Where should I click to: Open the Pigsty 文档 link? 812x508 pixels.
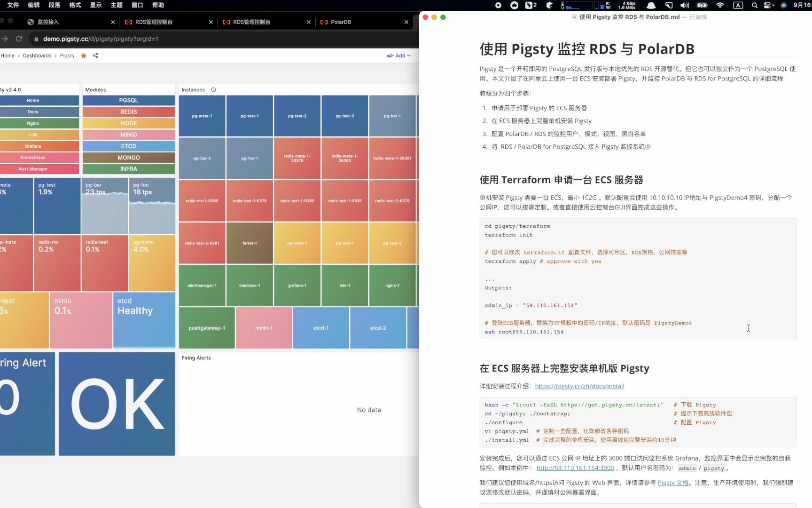click(673, 483)
